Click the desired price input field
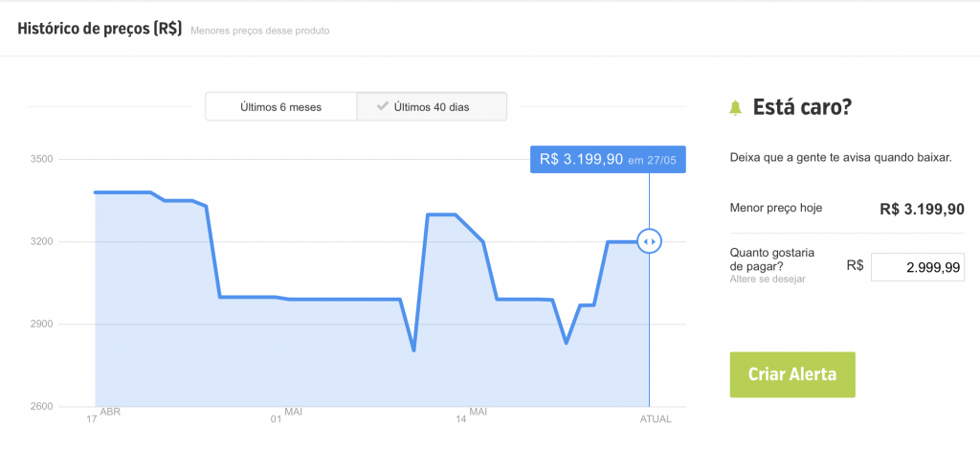This screenshot has width=980, height=449. coord(918,267)
